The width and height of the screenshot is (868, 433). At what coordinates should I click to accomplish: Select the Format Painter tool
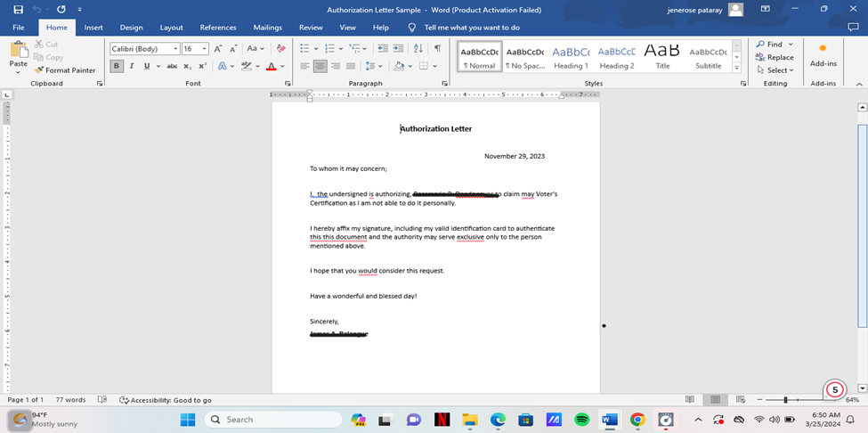(65, 70)
